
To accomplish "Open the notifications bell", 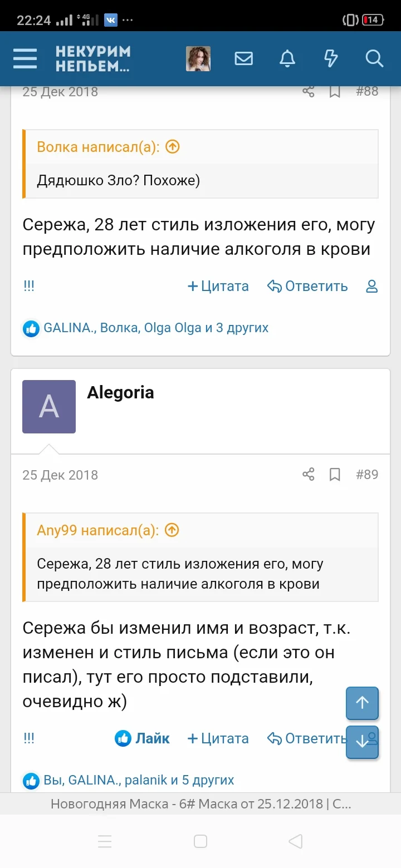I will pyautogui.click(x=287, y=58).
